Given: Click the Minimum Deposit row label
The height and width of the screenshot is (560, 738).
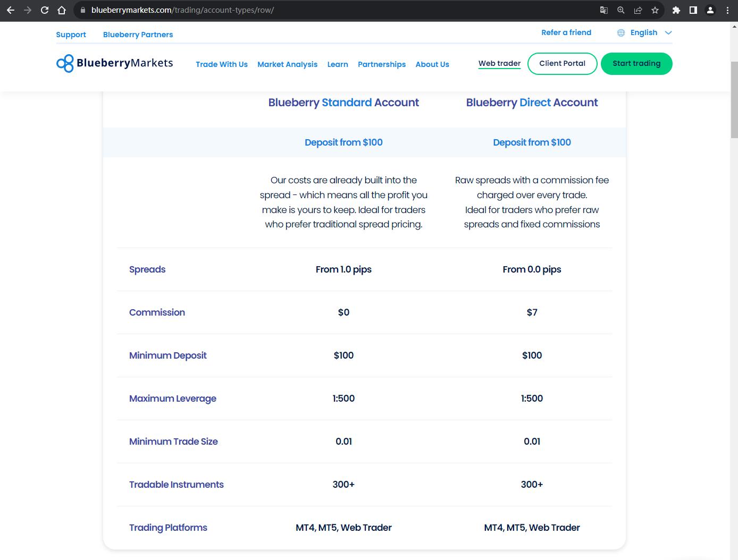Looking at the screenshot, I should (167, 355).
